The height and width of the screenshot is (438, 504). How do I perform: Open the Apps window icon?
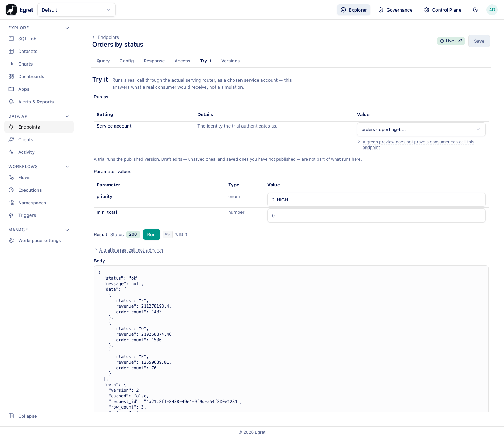(11, 89)
